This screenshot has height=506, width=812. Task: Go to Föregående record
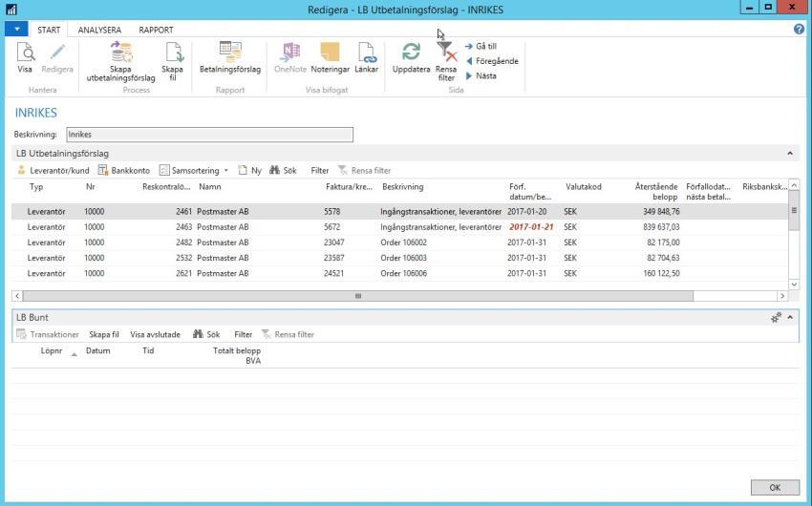pos(492,61)
